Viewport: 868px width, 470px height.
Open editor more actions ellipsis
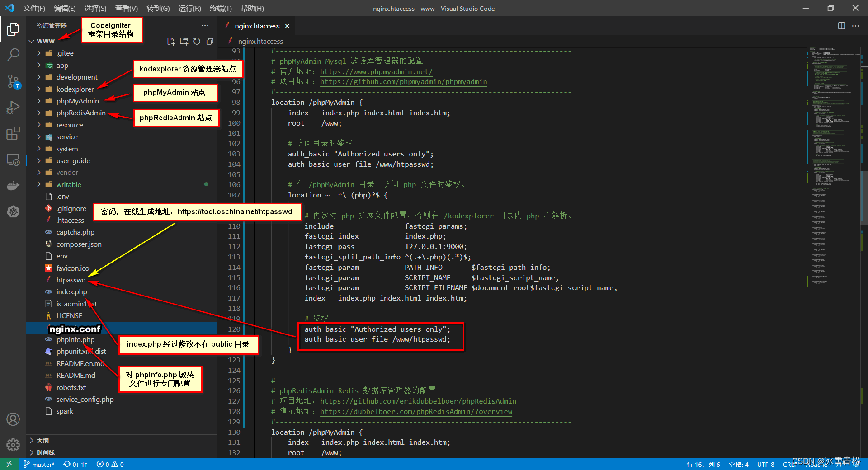click(x=855, y=26)
